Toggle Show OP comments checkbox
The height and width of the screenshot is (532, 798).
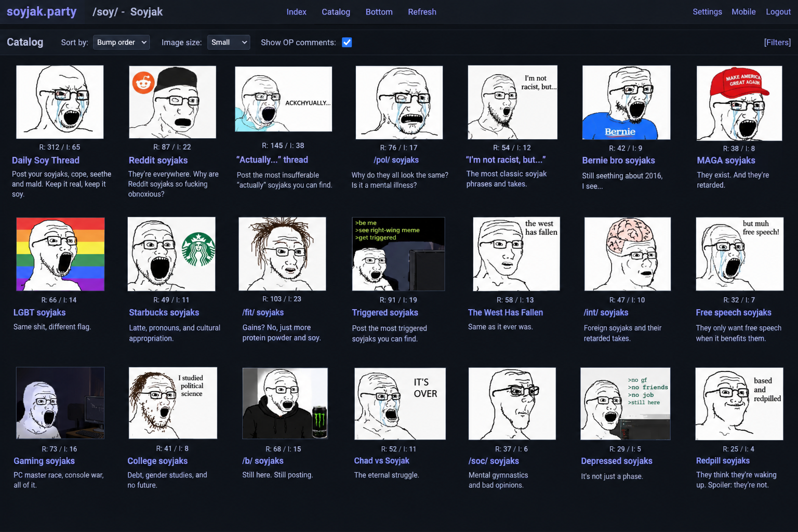(x=347, y=43)
